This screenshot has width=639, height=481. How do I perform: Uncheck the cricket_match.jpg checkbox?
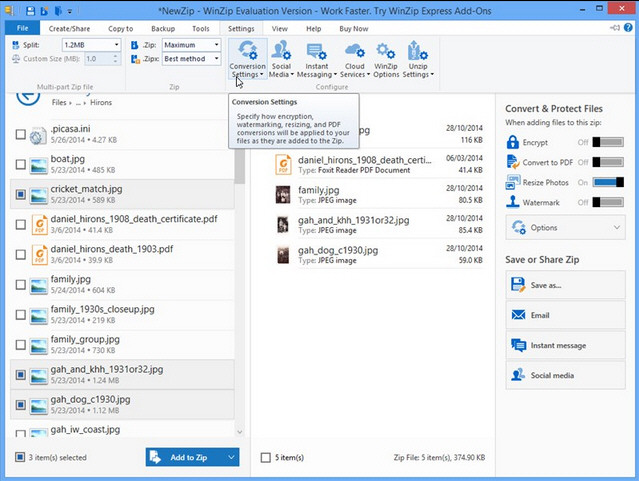coord(20,194)
